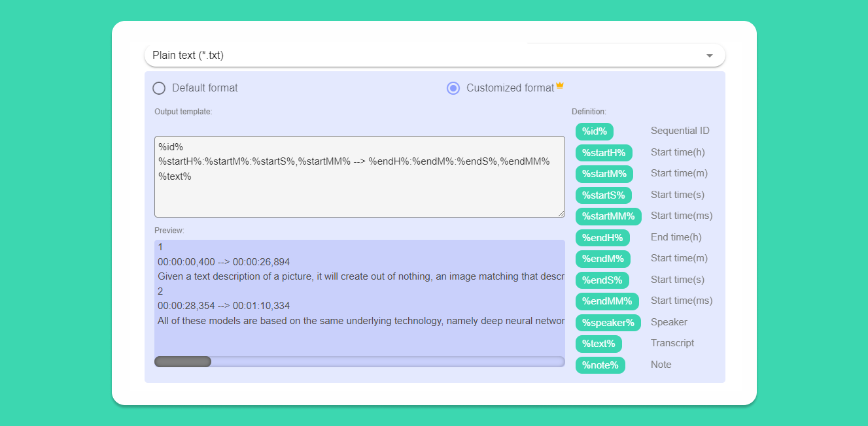
Task: Click the dropdown arrow of the format selector
Action: click(710, 56)
